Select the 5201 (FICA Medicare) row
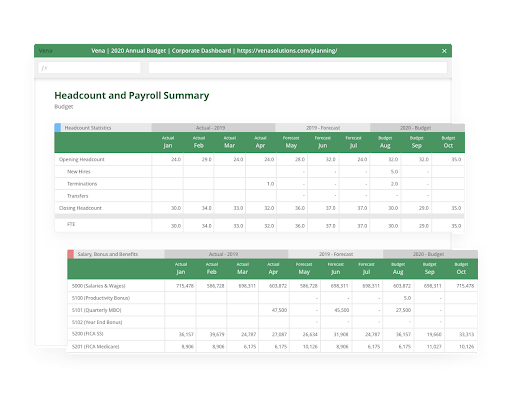The image size is (512, 397). [x=272, y=347]
